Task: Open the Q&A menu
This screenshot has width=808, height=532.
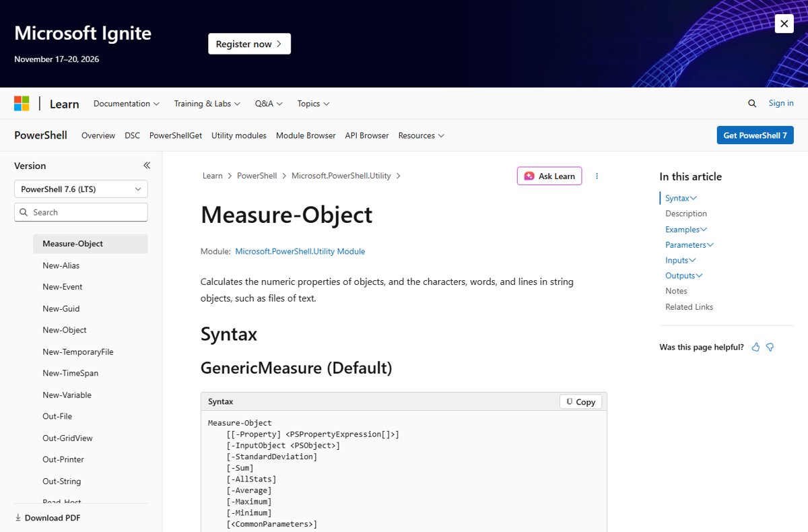Action: point(269,104)
